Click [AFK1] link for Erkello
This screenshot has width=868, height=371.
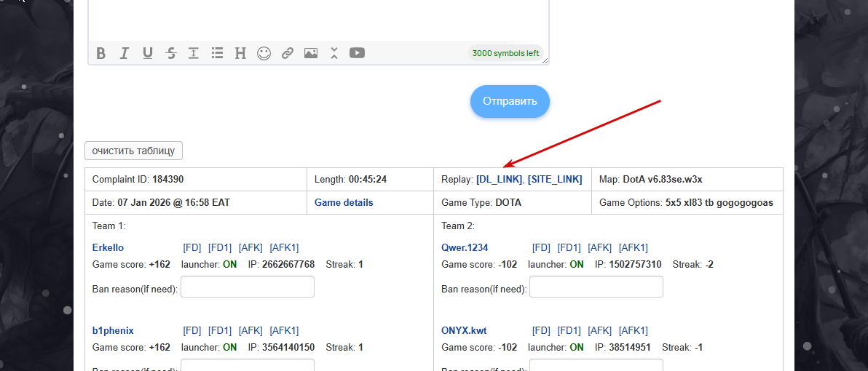point(284,248)
